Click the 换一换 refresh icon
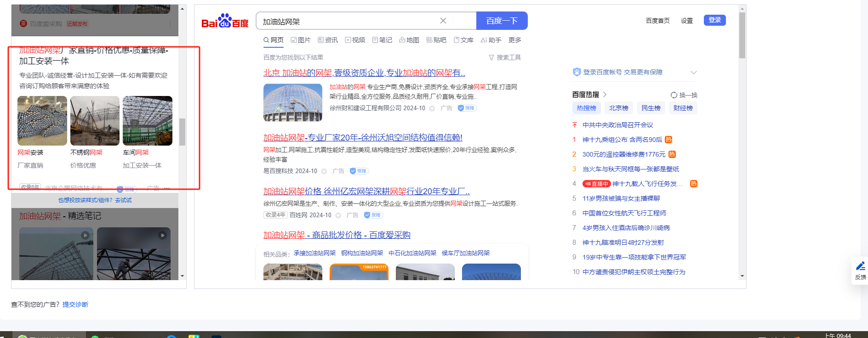Viewport: 868px width, 338px height. [x=674, y=95]
